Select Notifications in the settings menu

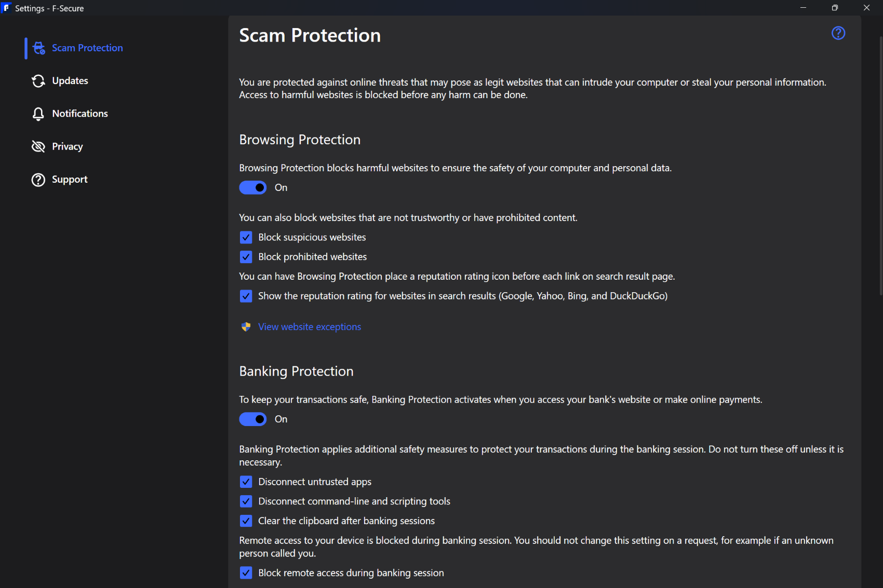point(80,114)
